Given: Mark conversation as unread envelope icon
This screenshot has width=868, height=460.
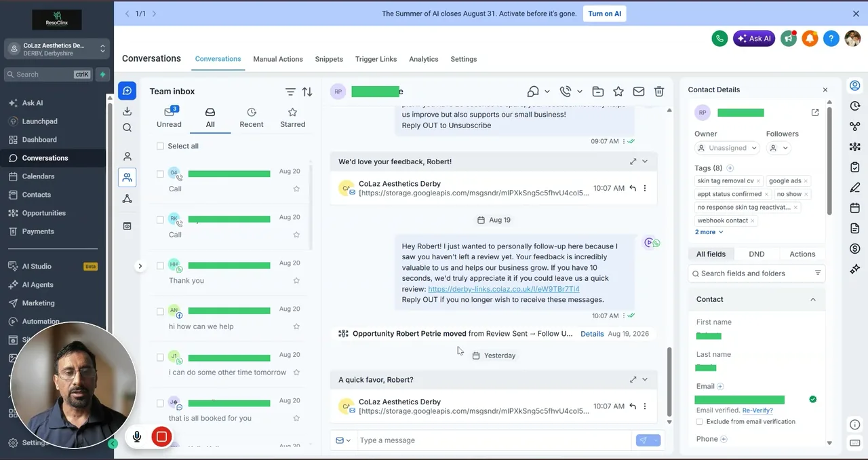Looking at the screenshot, I should [639, 92].
